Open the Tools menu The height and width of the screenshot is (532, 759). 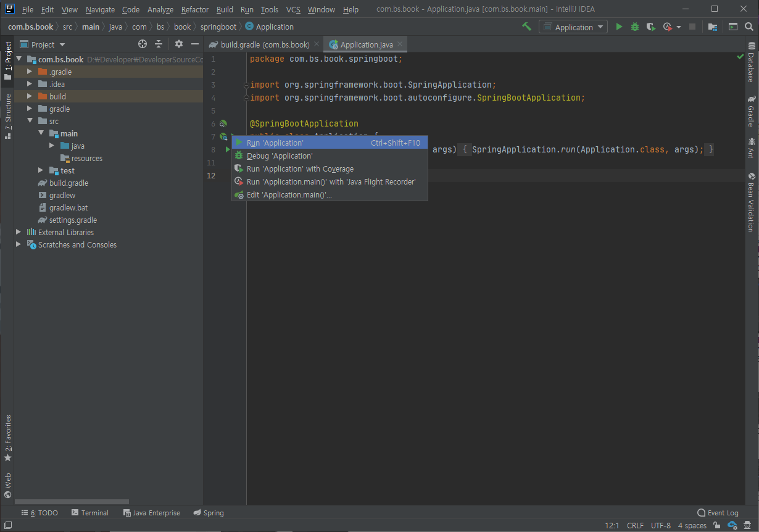(269, 9)
